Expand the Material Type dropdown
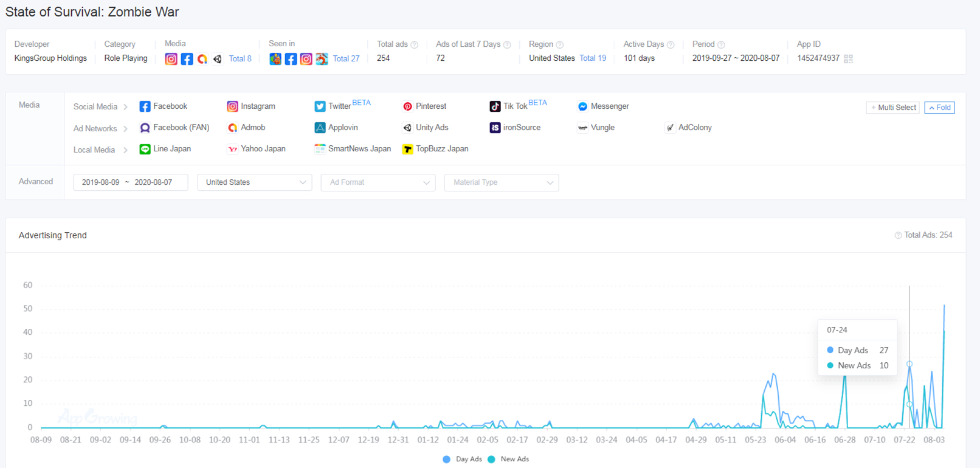Viewport: 980px width, 468px height. coord(502,182)
